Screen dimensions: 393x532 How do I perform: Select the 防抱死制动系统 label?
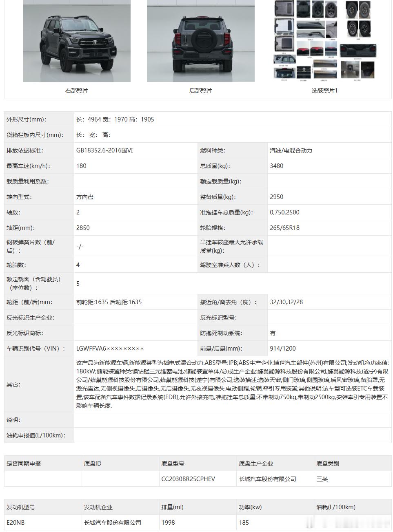[221, 333]
